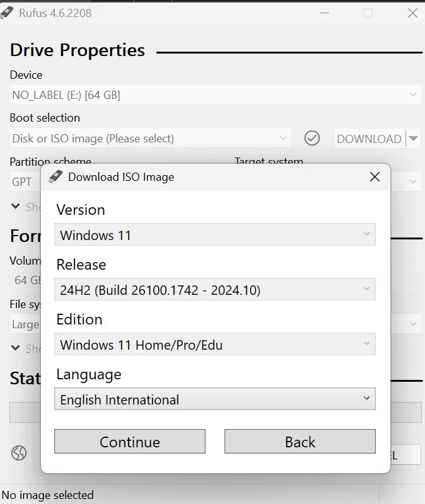The width and height of the screenshot is (425, 504).
Task: Open the Edition dropdown showing Home/Pro/Edu
Action: (214, 344)
